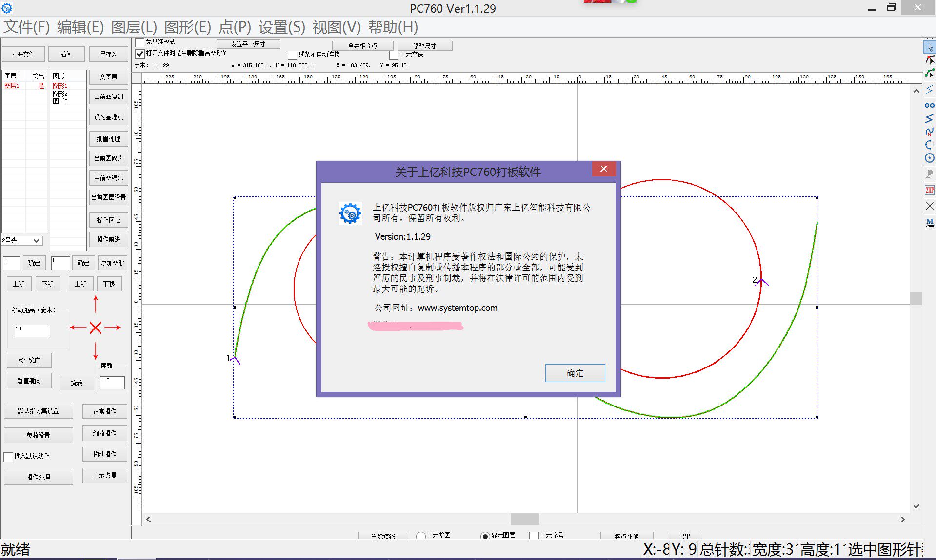The image size is (936, 560).
Task: Open the 图形(E) menu
Action: coord(188,27)
